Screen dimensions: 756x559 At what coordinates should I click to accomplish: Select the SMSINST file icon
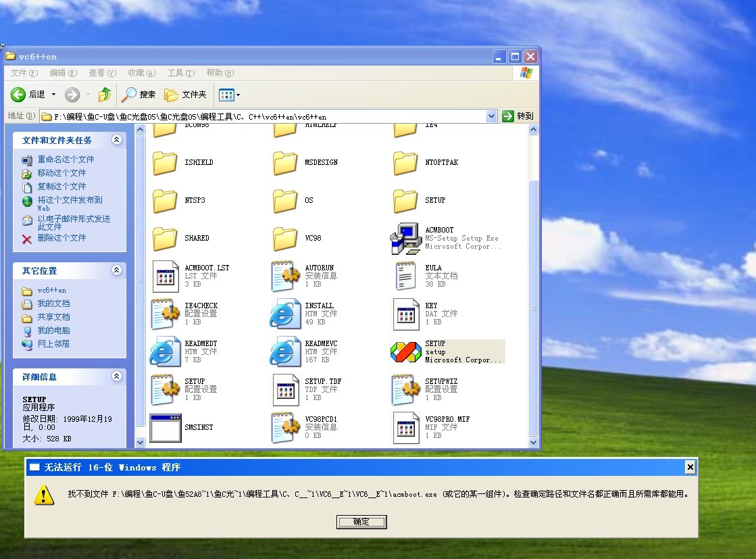166,428
